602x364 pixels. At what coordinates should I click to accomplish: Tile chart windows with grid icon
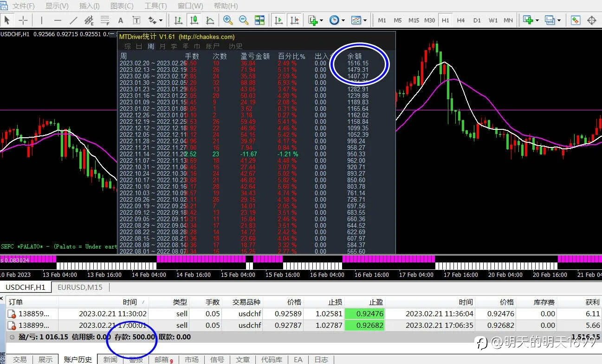click(x=259, y=20)
